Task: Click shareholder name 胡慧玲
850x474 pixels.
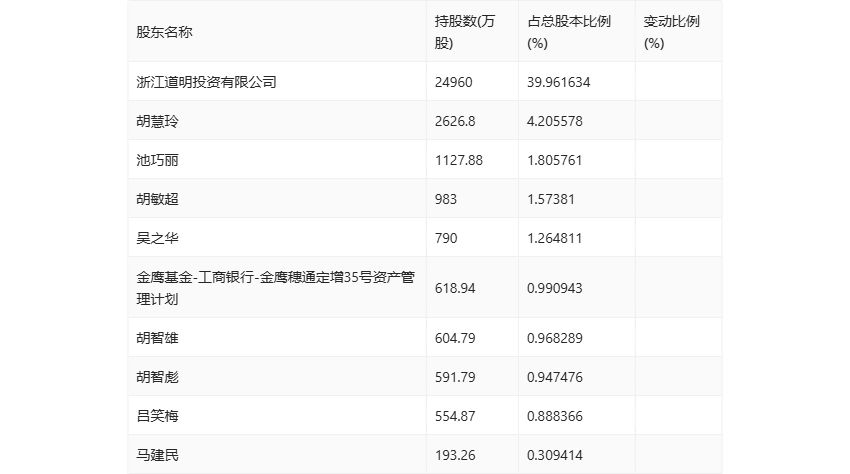Action: click(157, 121)
